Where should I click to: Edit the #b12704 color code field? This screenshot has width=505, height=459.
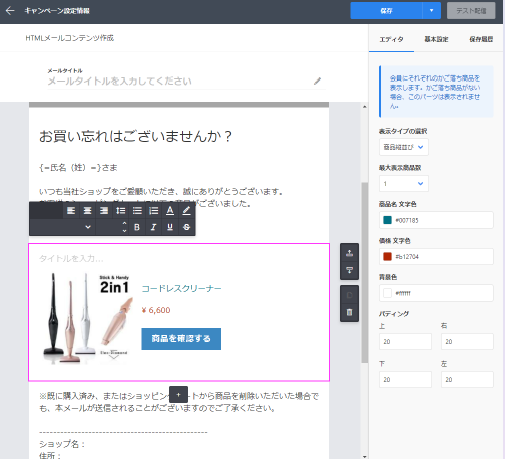[436, 257]
